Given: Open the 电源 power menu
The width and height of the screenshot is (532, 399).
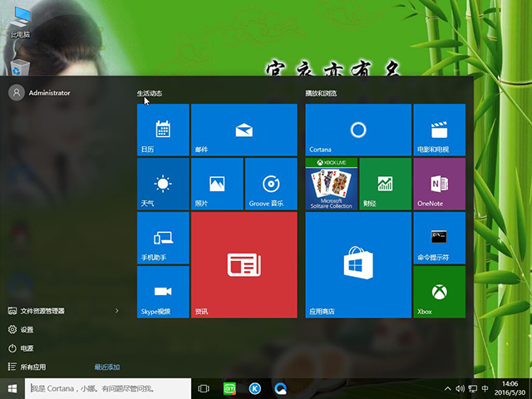Looking at the screenshot, I should (27, 348).
